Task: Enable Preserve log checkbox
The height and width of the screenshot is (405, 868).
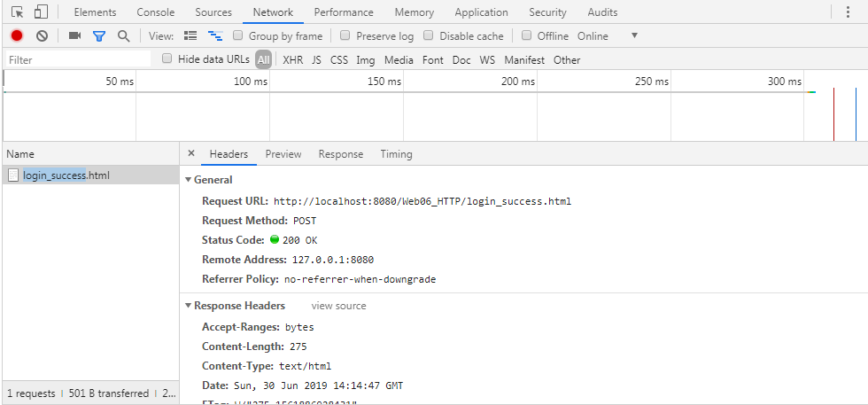Action: point(345,35)
